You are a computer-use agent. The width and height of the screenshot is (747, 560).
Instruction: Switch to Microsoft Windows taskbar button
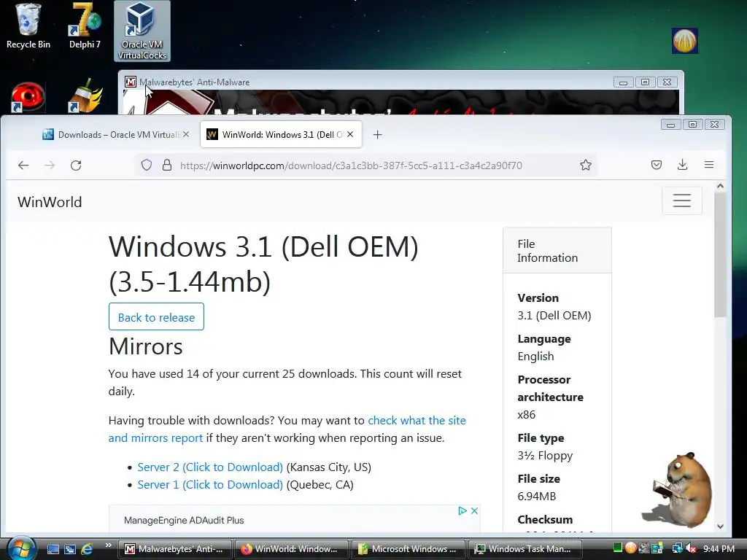[x=408, y=549]
